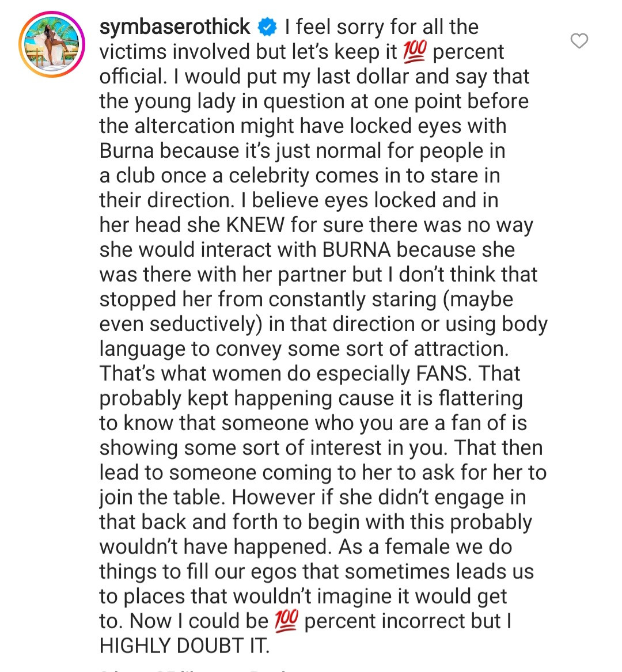Click the symbaserothick username
The height and width of the screenshot is (672, 622).
(175, 27)
